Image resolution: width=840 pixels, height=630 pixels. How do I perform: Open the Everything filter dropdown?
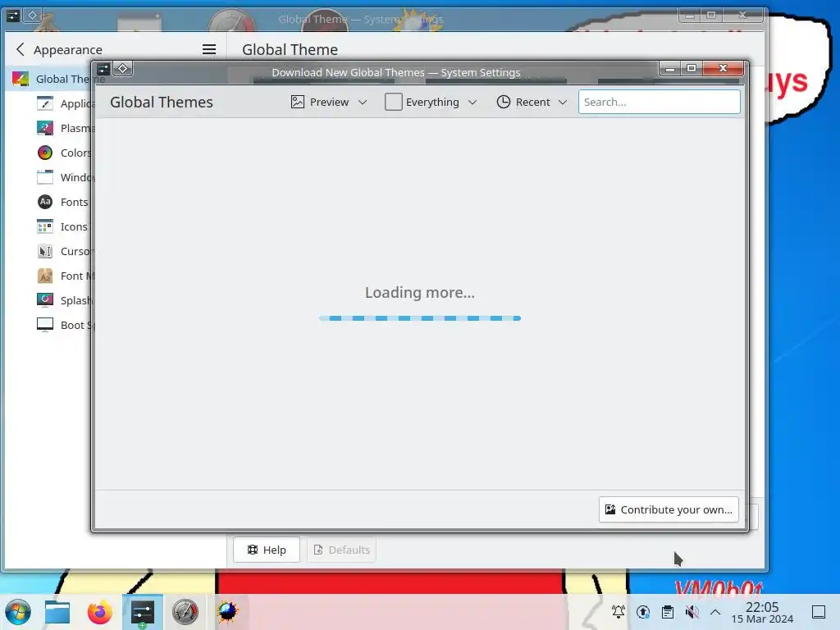pos(431,102)
